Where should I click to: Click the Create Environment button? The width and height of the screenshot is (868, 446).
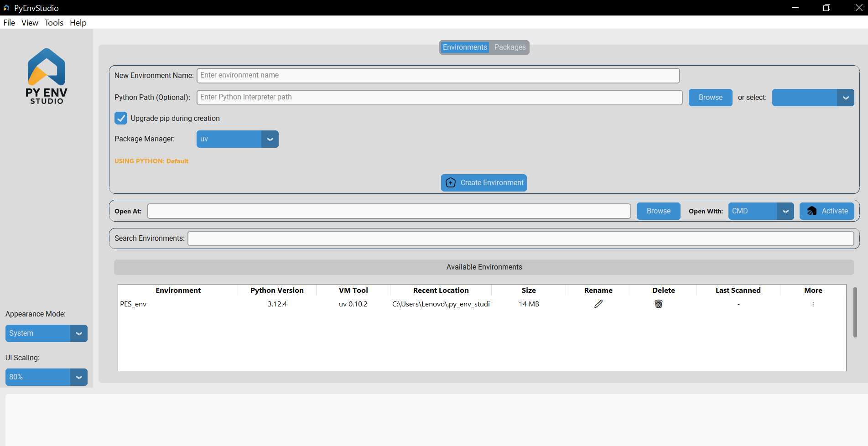484,183
